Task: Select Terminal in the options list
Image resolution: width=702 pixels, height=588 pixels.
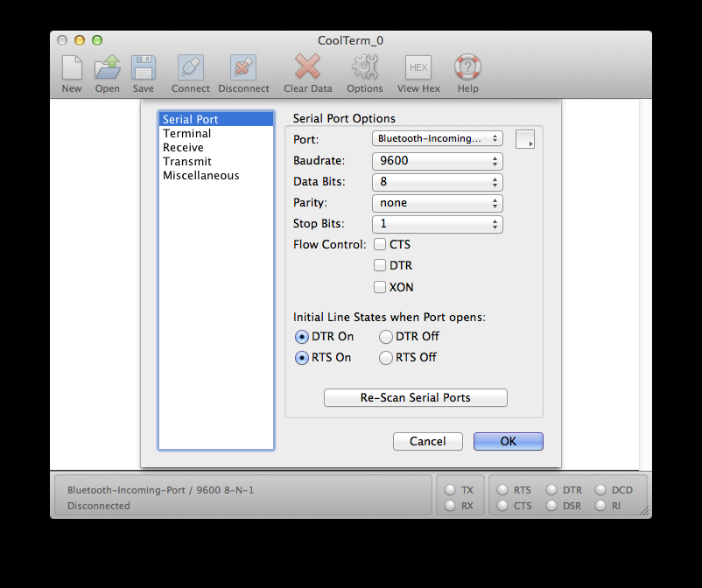Action: point(186,134)
